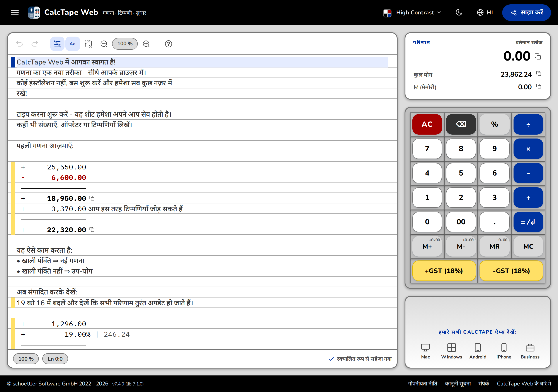Screen dimensions: 558x392
Task: Open the गोपनीयता नीति privacy link
Action: click(422, 384)
